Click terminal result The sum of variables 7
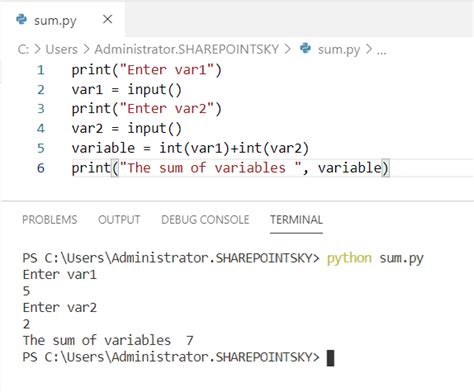This screenshot has width=474, height=392. [x=108, y=340]
